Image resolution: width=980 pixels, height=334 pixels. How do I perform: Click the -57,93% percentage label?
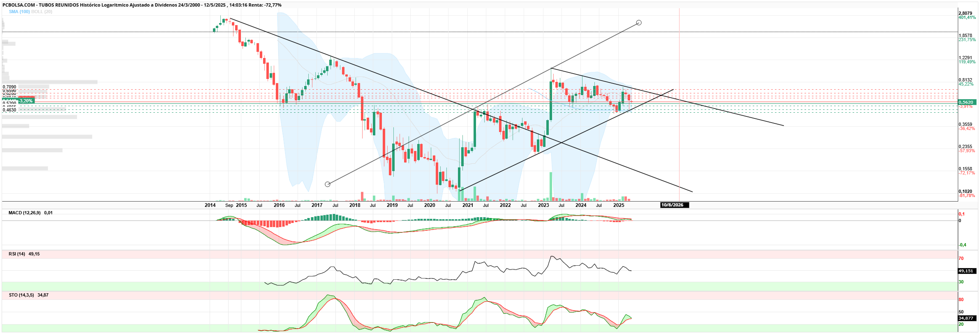(967, 151)
